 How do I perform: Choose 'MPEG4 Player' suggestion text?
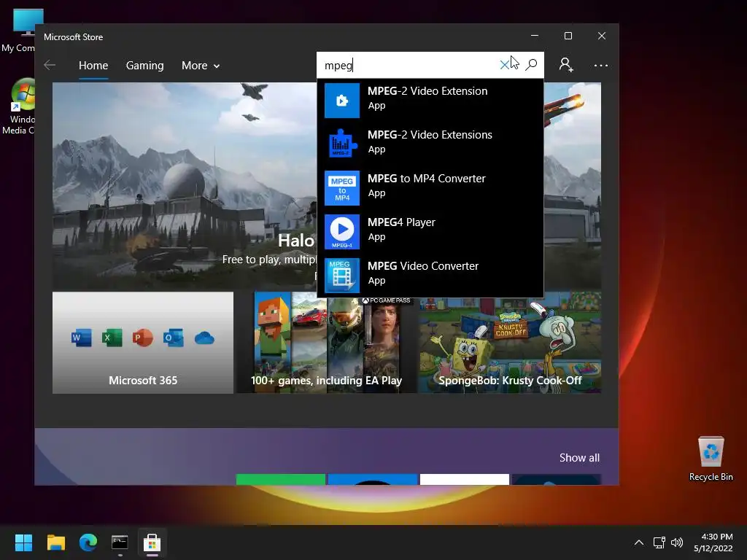tap(401, 222)
